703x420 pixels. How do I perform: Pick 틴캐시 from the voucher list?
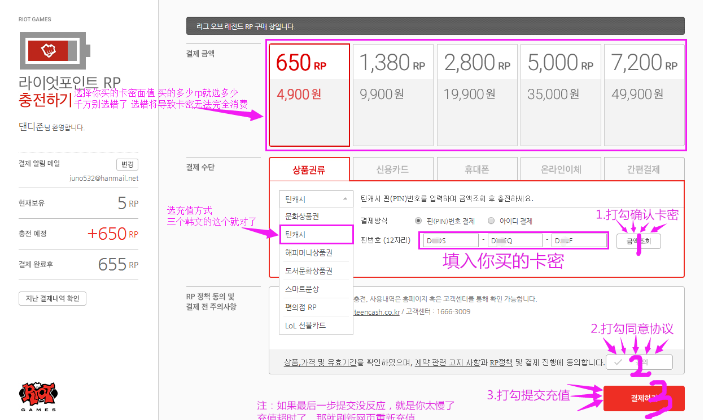(x=316, y=234)
